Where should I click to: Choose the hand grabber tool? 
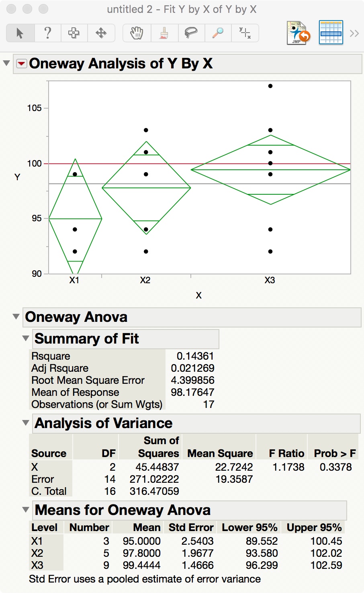(x=137, y=33)
